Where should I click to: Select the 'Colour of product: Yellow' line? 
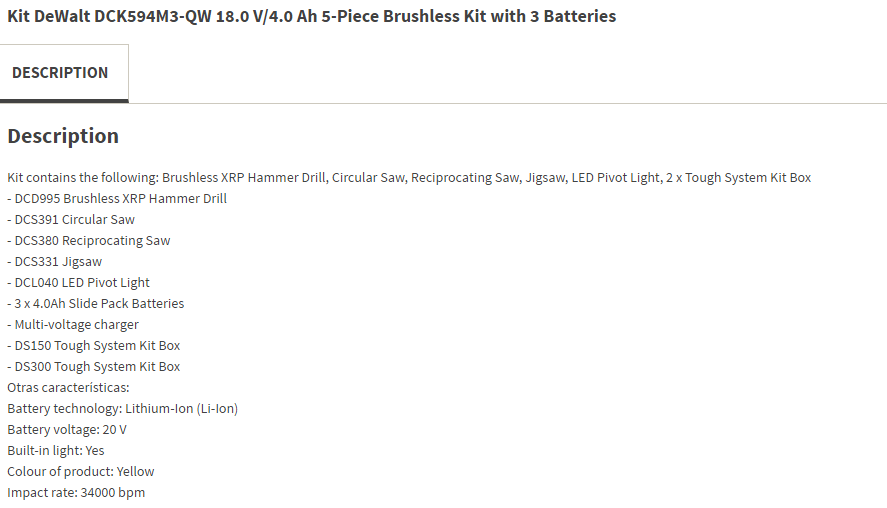click(81, 472)
